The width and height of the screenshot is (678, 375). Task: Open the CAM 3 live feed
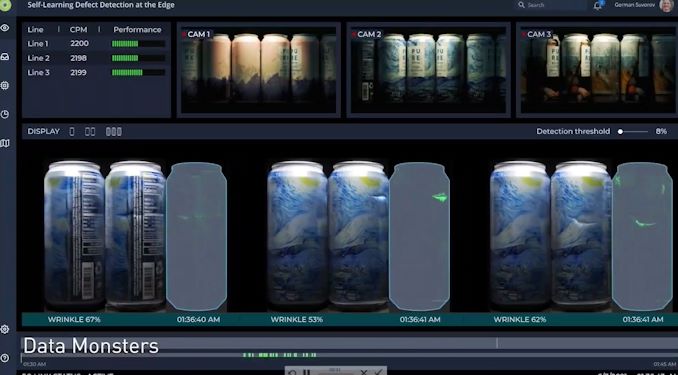597,70
